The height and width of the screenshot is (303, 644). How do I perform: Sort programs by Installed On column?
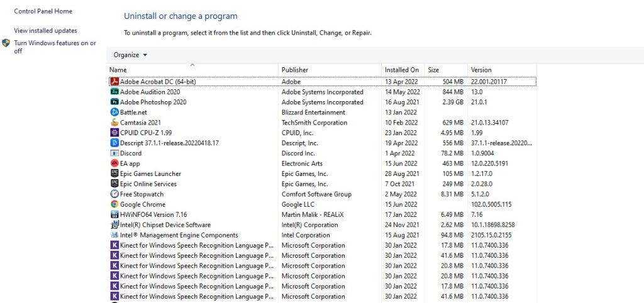[x=402, y=70]
